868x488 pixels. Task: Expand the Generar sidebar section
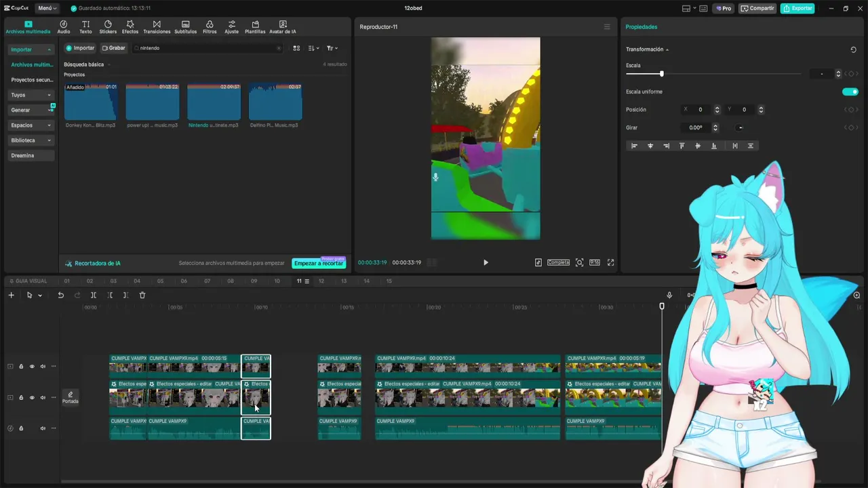click(31, 110)
